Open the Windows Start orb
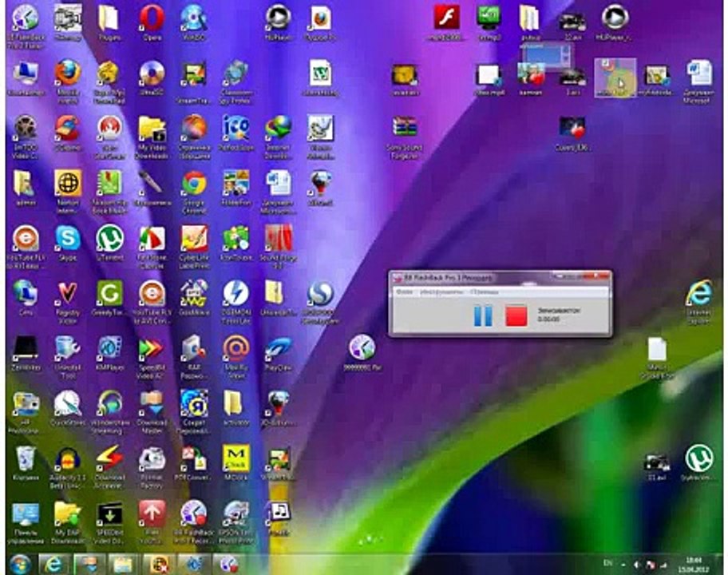 [x=19, y=564]
